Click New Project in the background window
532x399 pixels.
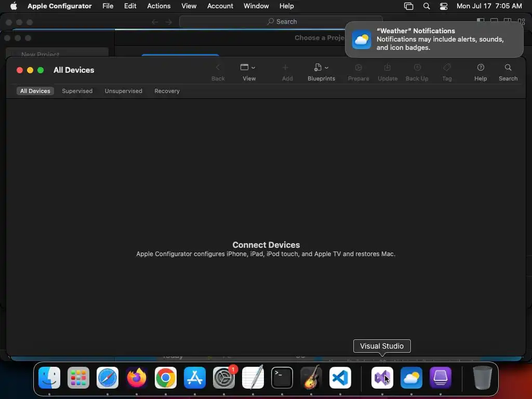(40, 54)
